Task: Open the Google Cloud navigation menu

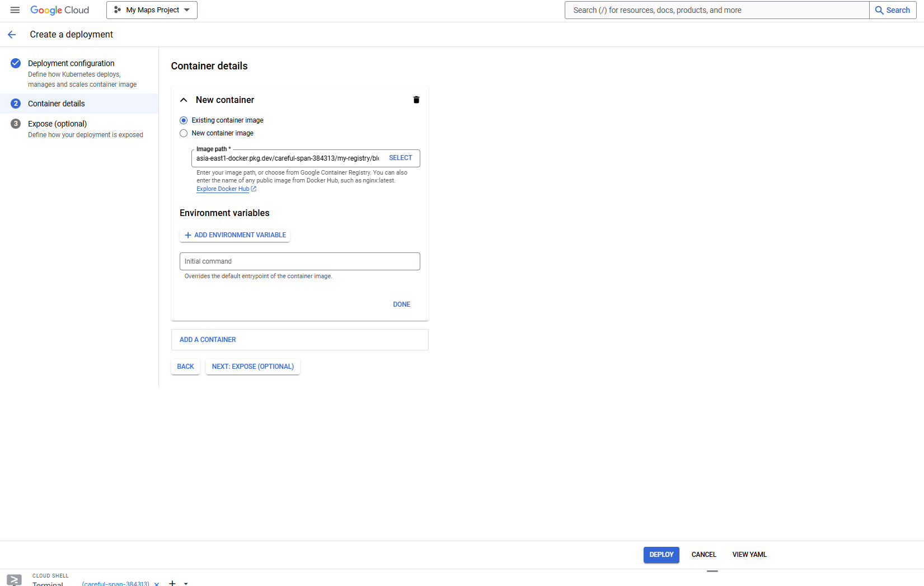Action: 15,10
